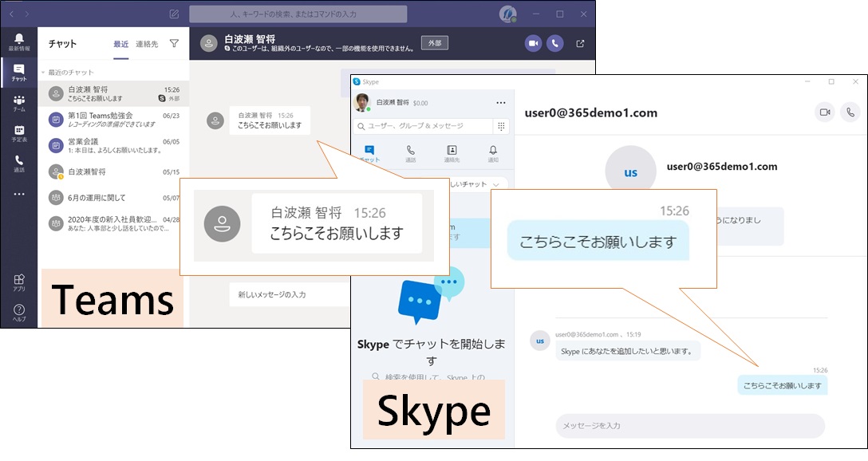Screen dimensions: 868x461
Task: Open Teams (チーム) icon in sidebar
Action: click(19, 103)
